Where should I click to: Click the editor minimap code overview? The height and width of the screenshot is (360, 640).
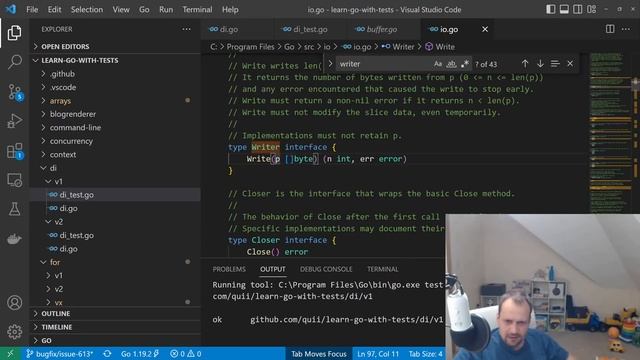point(610,133)
